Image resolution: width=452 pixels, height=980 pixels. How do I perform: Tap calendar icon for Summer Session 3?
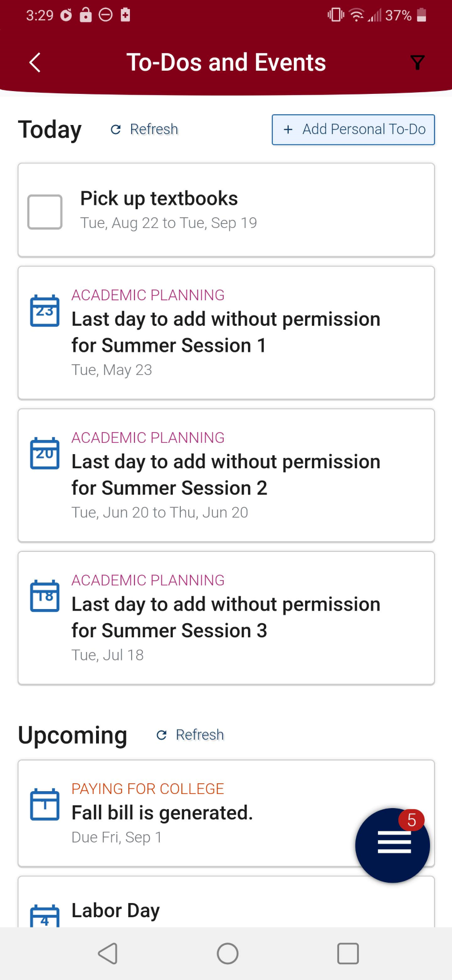45,595
